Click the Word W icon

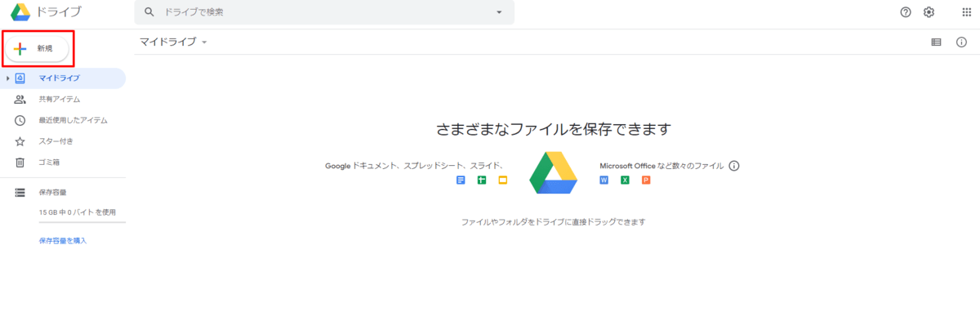[x=604, y=180]
